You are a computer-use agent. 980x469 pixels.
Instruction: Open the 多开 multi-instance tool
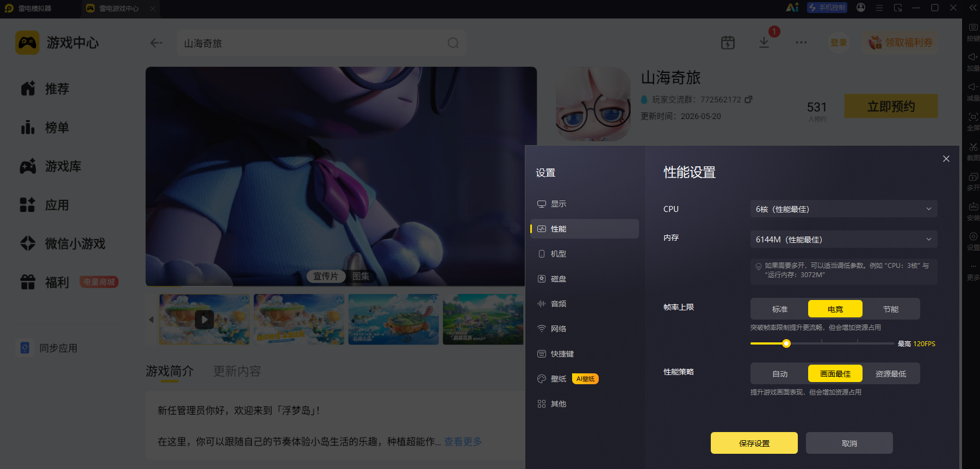tap(973, 182)
